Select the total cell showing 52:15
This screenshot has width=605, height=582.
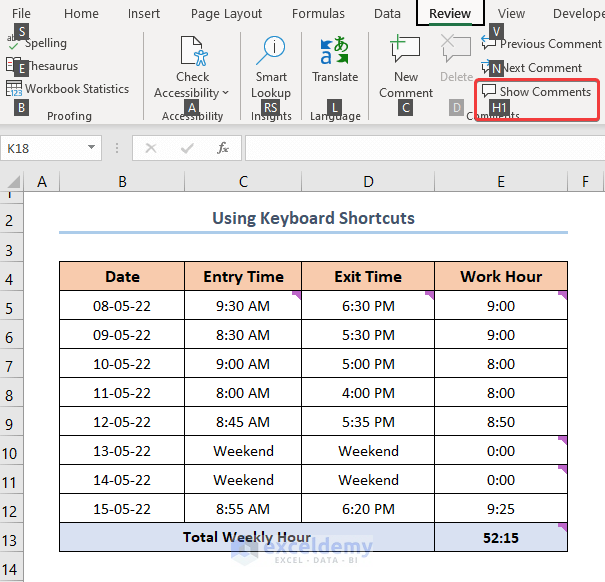500,537
